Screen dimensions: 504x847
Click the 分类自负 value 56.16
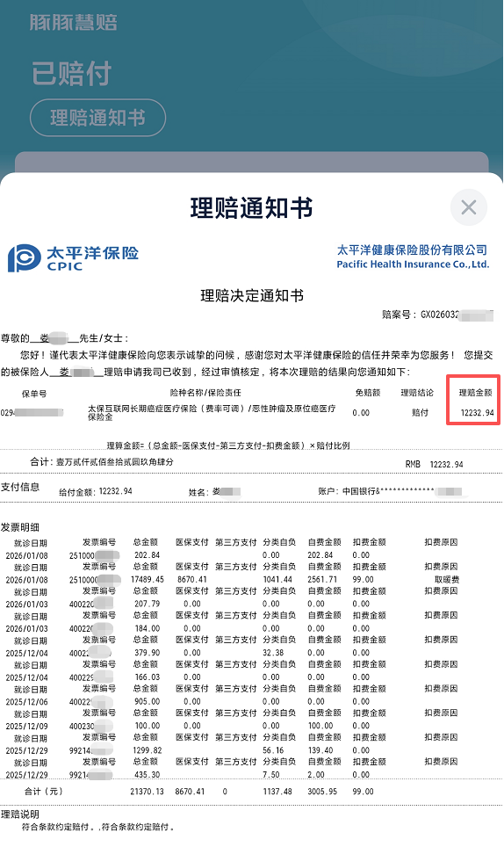click(x=273, y=750)
